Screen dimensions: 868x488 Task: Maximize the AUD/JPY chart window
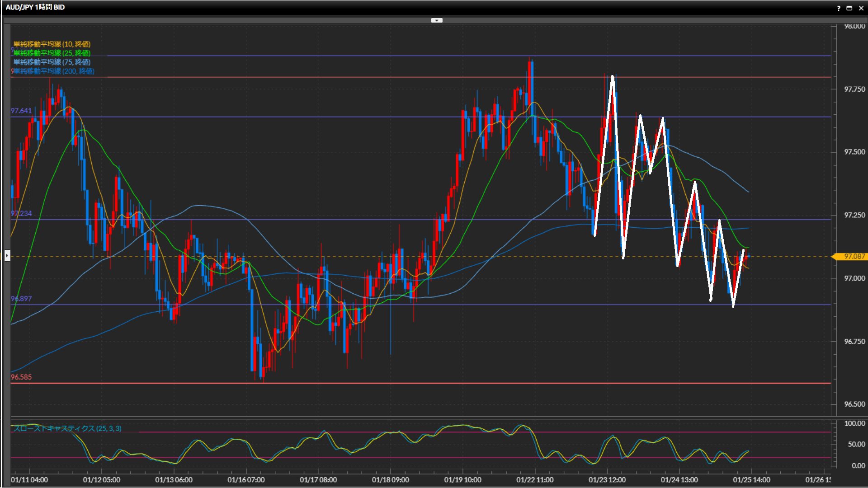(x=849, y=8)
